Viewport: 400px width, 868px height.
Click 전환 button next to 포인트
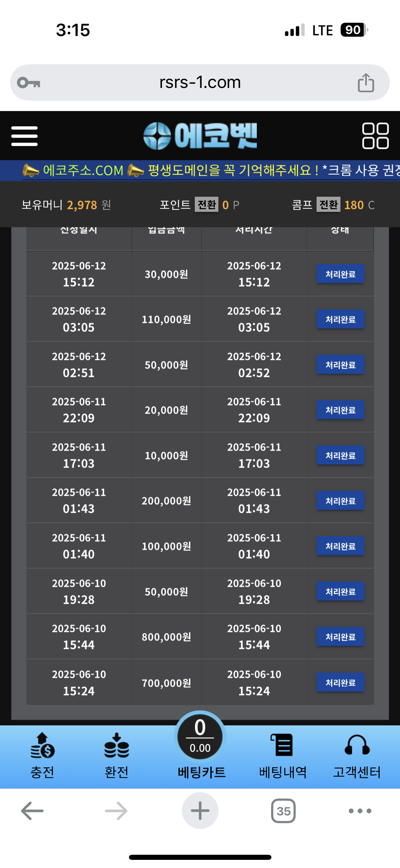tap(207, 205)
